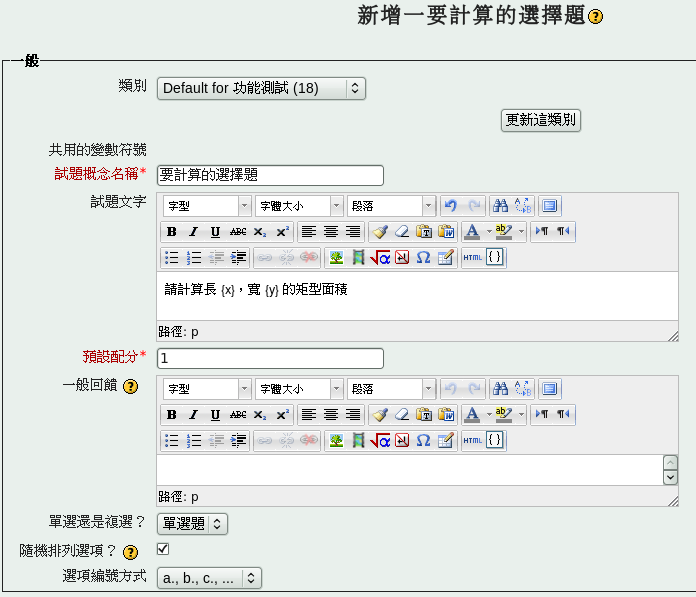
Task: Uncheck the 隨機排列選項 checkbox
Action: coord(163,549)
